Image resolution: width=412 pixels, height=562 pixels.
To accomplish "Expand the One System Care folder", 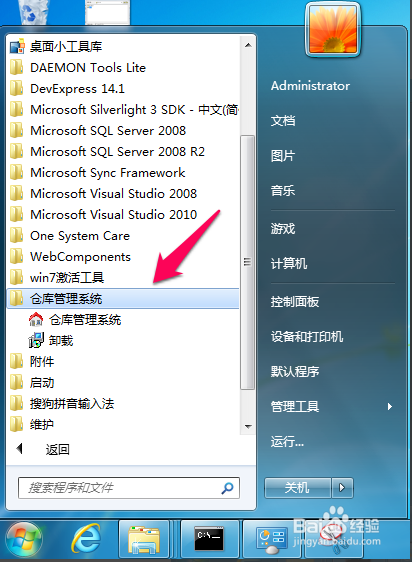I will tap(123, 235).
